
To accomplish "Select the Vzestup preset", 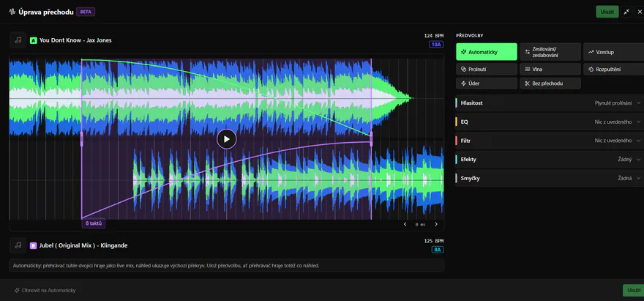I will tap(613, 52).
